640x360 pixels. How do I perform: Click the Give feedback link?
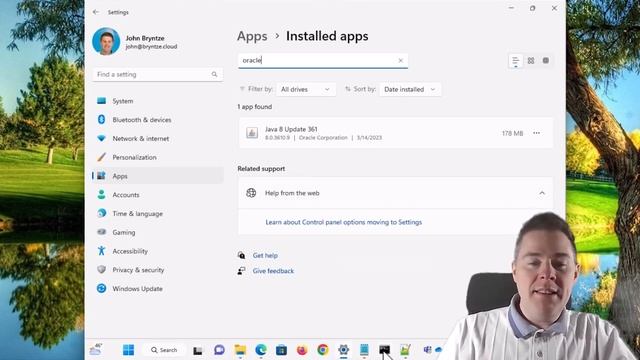[273, 271]
